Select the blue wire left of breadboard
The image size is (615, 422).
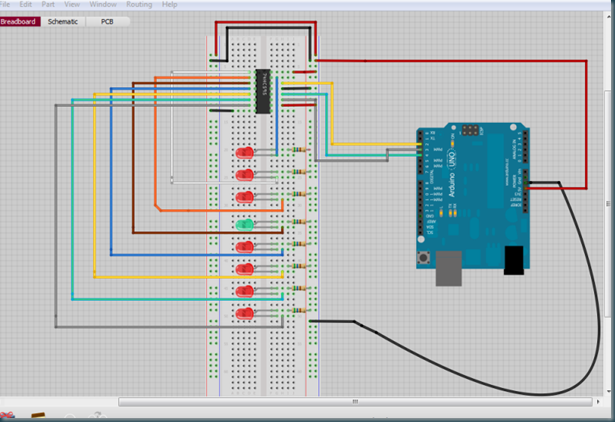pos(111,173)
